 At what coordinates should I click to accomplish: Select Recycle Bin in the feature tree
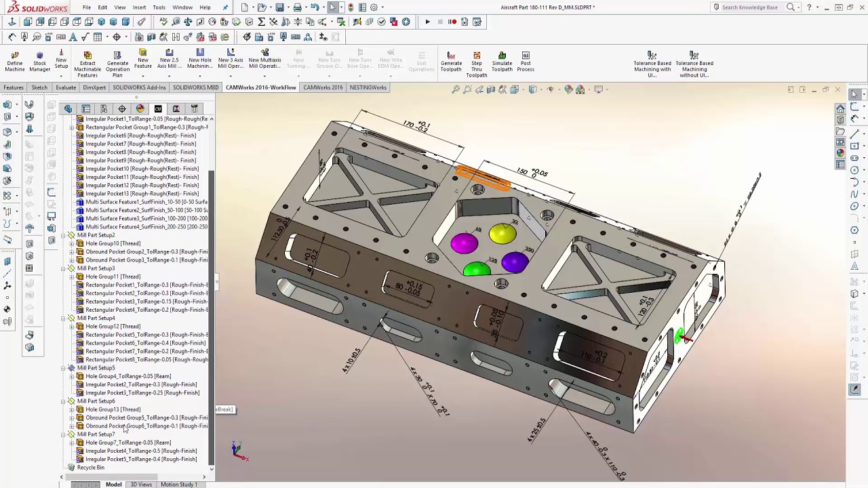(x=90, y=468)
